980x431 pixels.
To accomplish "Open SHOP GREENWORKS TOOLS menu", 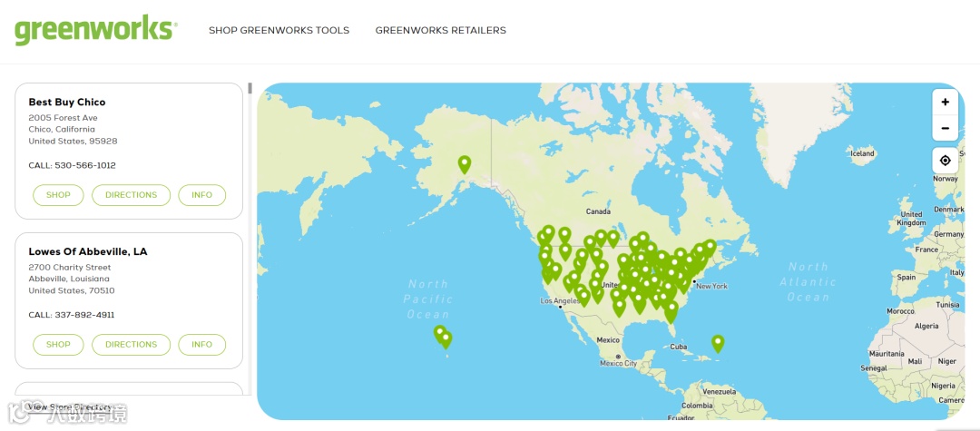I will click(279, 30).
